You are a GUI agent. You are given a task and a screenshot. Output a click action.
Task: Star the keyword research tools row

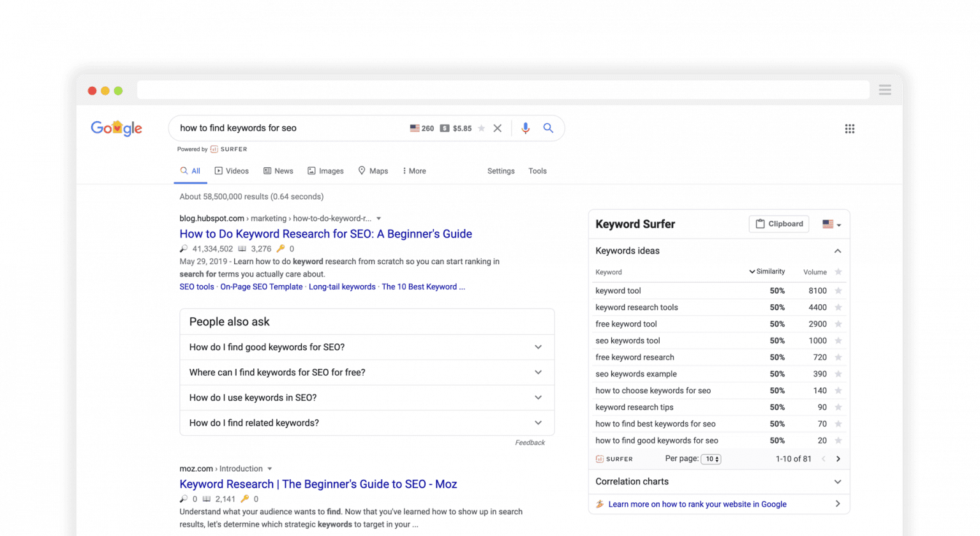[838, 308]
